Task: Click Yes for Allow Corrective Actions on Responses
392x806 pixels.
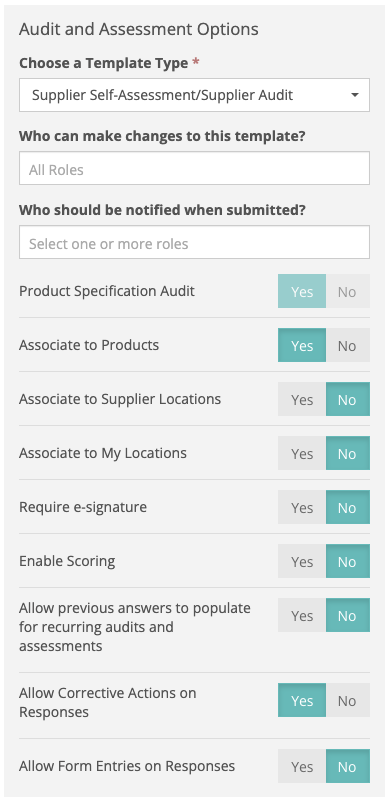Action: click(302, 700)
